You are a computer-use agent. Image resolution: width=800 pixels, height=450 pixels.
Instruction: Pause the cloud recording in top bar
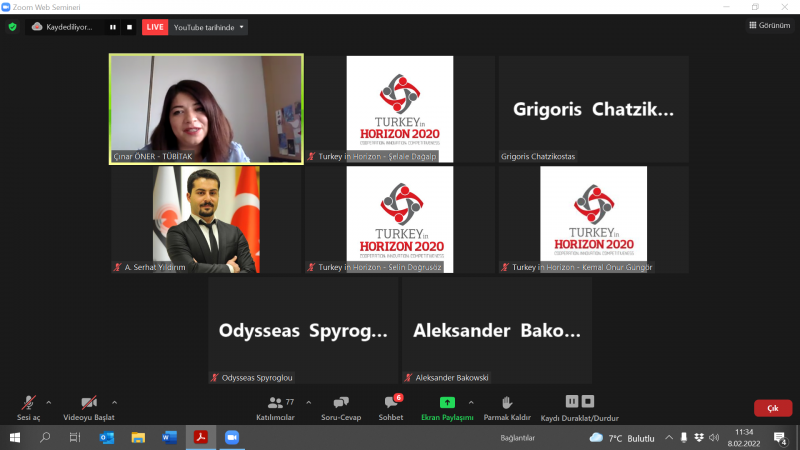[113, 27]
